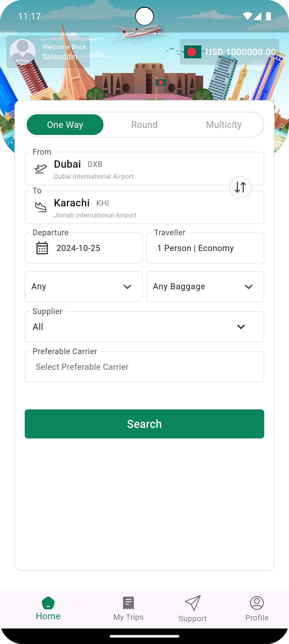Screen dimensions: 289x644
Task: Open the Supplier All dropdown
Action: [144, 327]
